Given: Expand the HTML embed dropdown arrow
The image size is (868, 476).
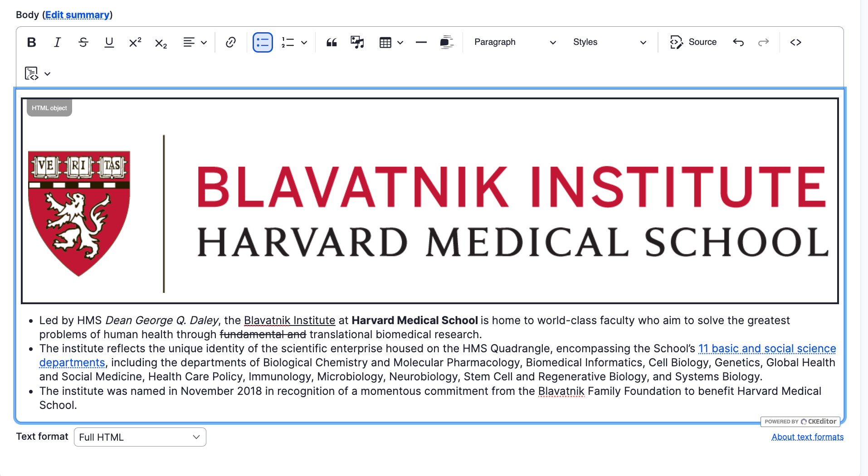Looking at the screenshot, I should [x=47, y=74].
